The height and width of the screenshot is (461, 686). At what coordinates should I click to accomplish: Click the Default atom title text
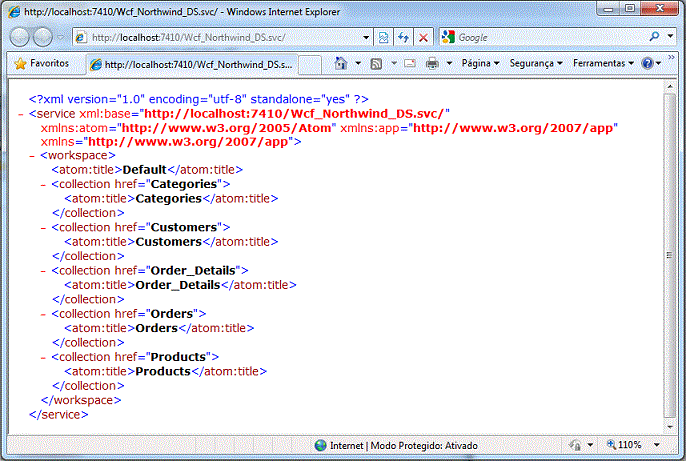point(144,170)
